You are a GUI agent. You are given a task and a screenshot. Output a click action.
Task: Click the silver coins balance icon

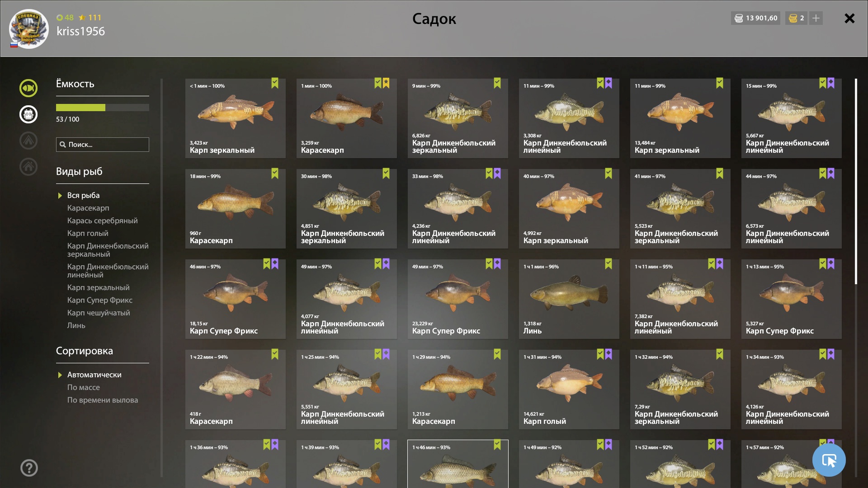click(x=739, y=18)
